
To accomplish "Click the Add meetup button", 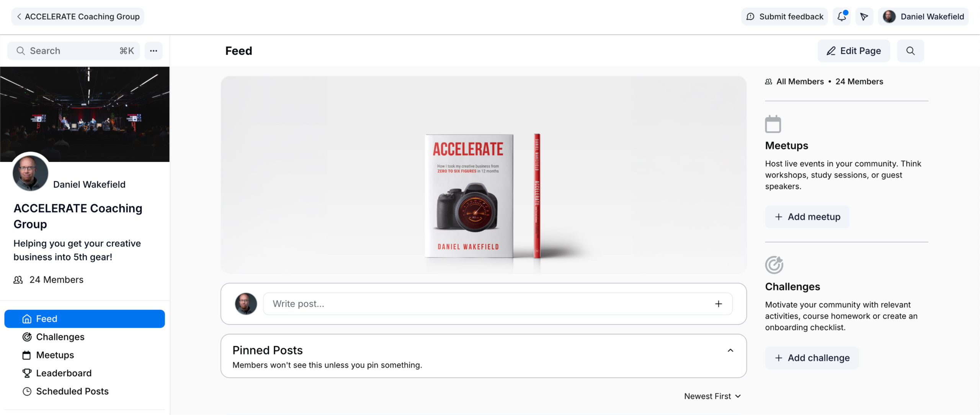I will (x=807, y=217).
